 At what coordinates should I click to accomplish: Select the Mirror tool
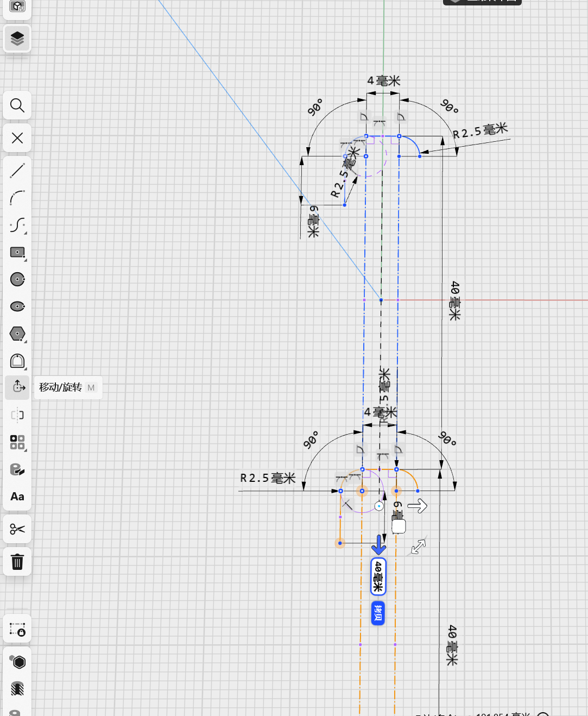(x=17, y=415)
